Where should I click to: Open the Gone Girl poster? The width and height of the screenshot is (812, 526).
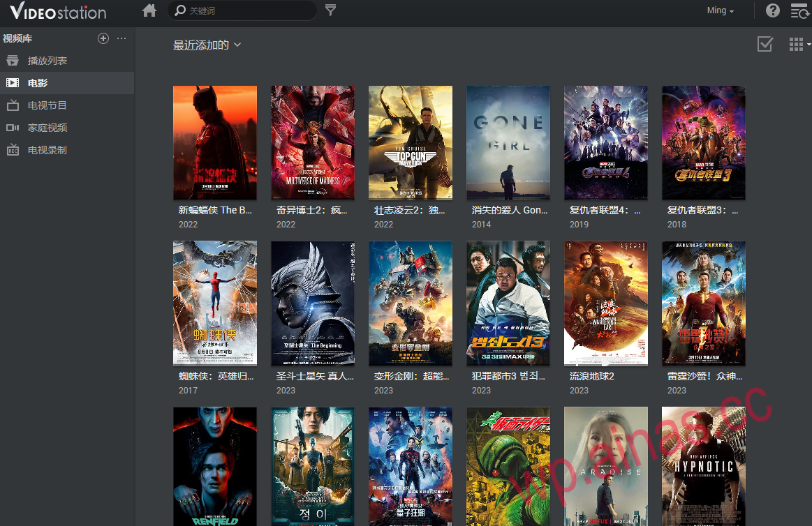point(508,143)
